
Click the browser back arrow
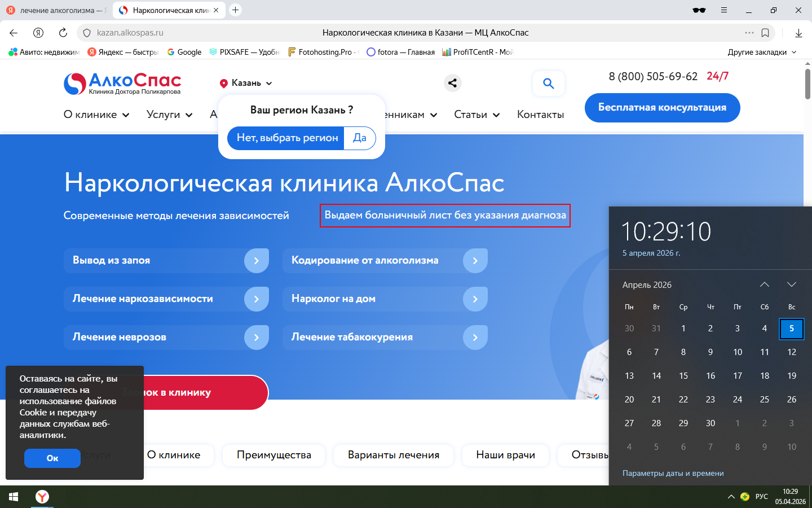point(14,33)
